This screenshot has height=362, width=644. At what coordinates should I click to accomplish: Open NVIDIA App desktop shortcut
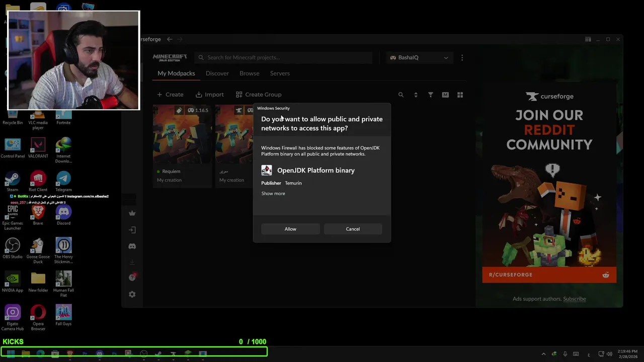[x=13, y=282]
